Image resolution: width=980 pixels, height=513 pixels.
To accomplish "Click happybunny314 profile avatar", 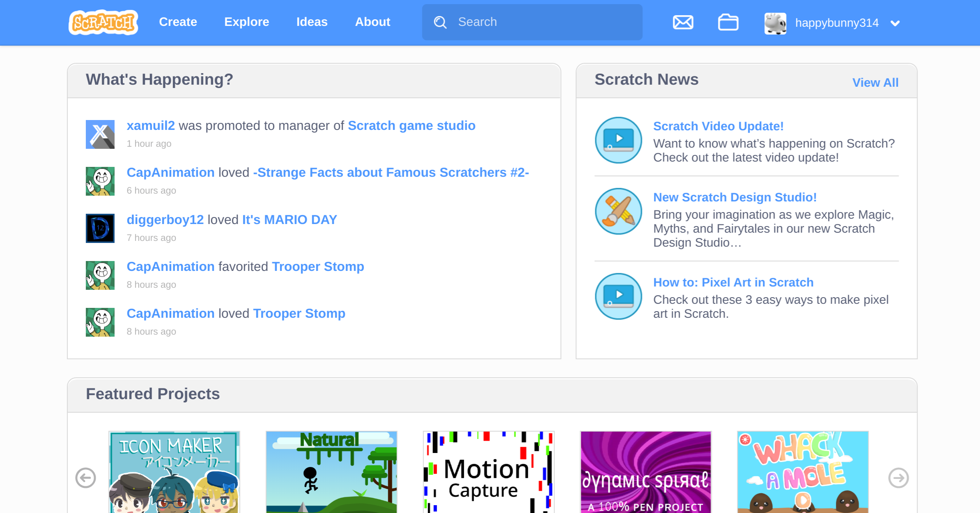I will tap(775, 23).
